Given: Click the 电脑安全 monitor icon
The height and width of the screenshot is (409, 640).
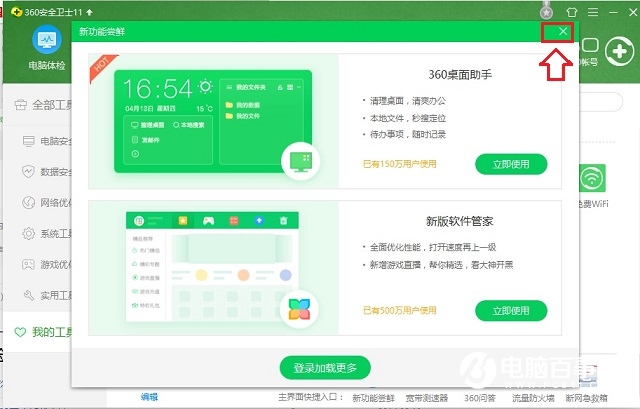Looking at the screenshot, I should point(29,141).
